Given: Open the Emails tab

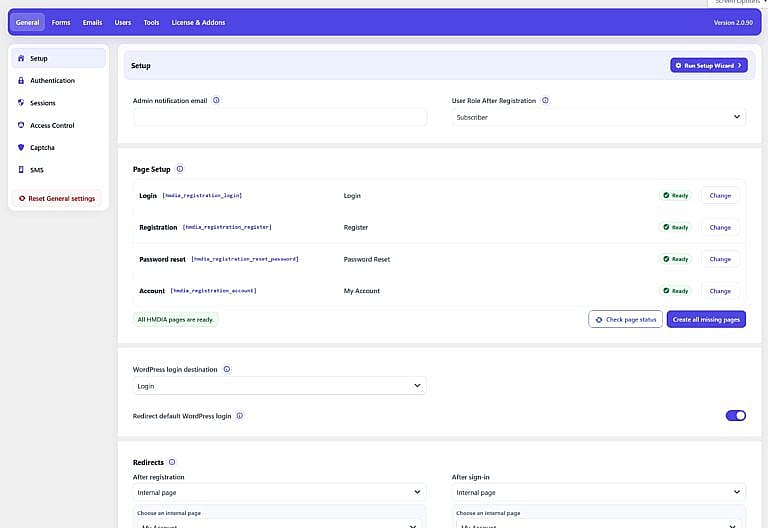Looking at the screenshot, I should pos(92,23).
